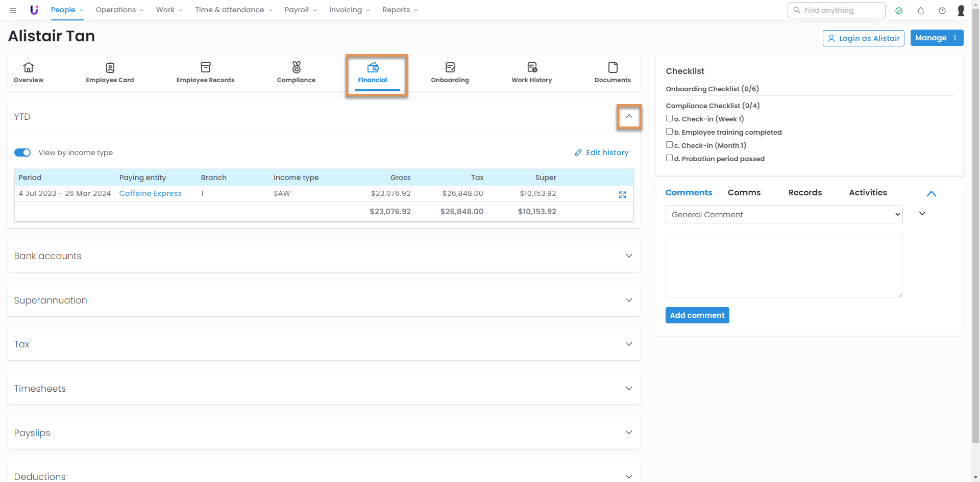The width and height of the screenshot is (980, 482).
Task: Toggle View by income type switch
Action: coord(22,153)
